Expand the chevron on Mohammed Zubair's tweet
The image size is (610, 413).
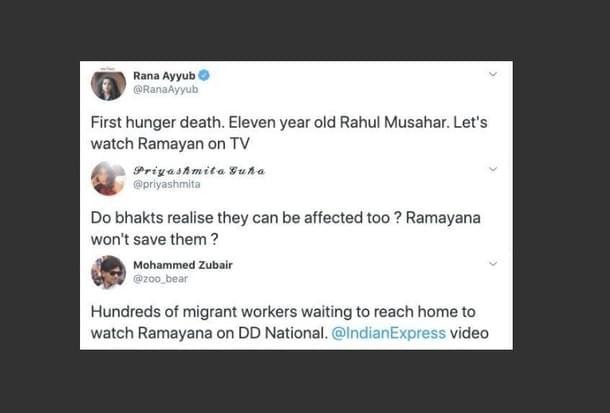point(493,264)
